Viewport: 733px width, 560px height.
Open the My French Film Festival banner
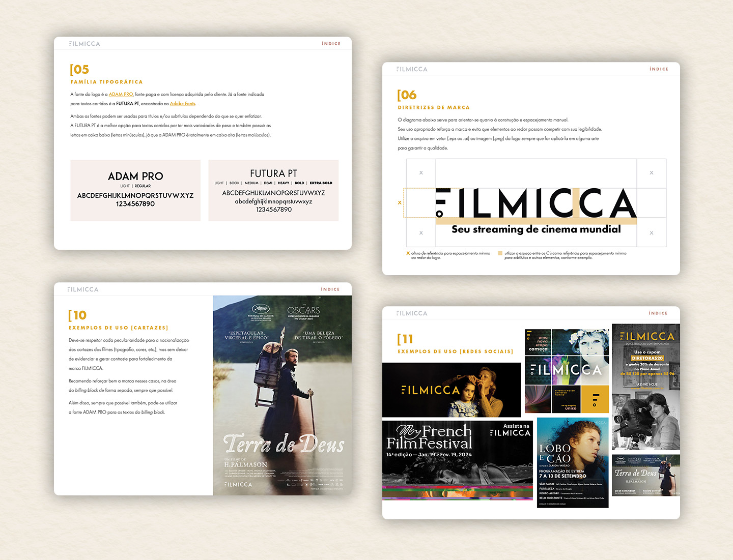pyautogui.click(x=458, y=460)
